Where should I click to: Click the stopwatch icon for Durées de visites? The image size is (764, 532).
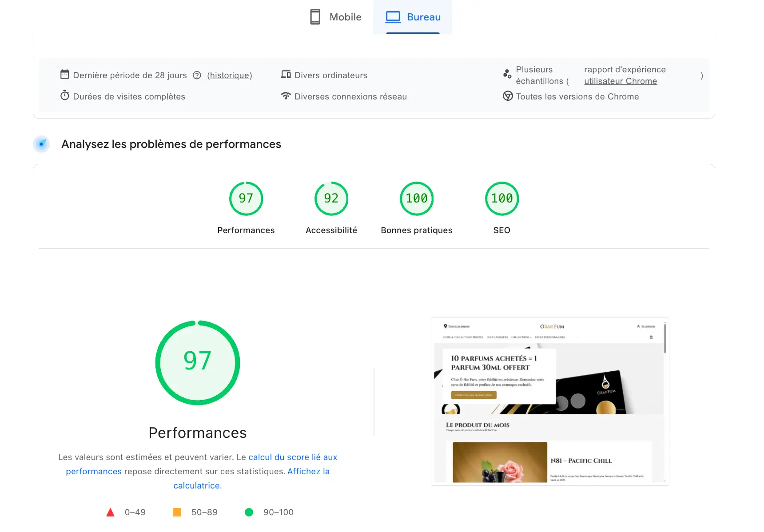(x=65, y=96)
